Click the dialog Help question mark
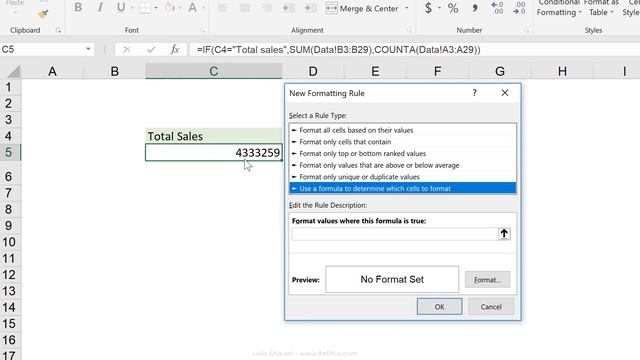The width and height of the screenshot is (640, 360). point(474,93)
